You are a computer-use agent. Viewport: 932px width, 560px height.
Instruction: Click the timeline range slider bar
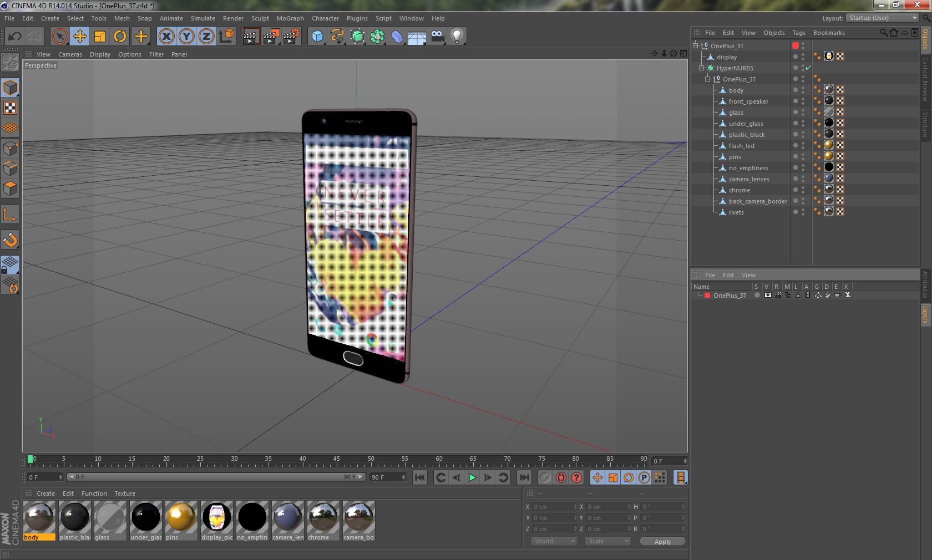point(216,477)
